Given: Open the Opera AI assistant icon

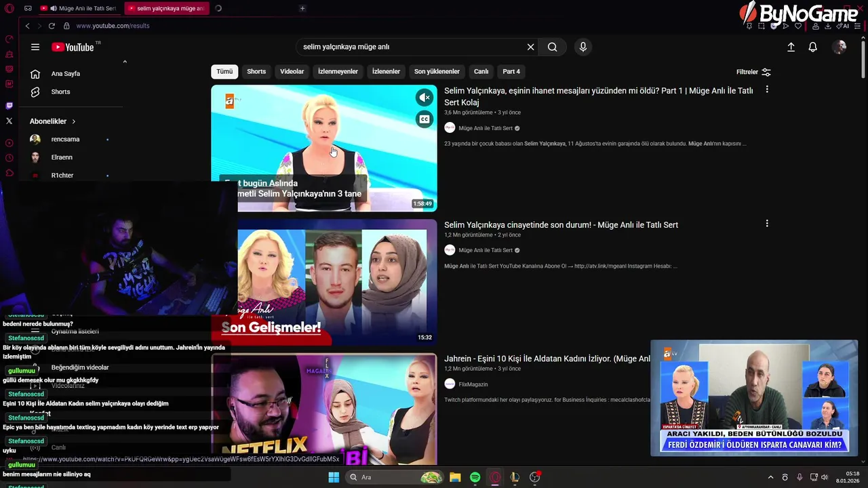Looking at the screenshot, I should [842, 26].
